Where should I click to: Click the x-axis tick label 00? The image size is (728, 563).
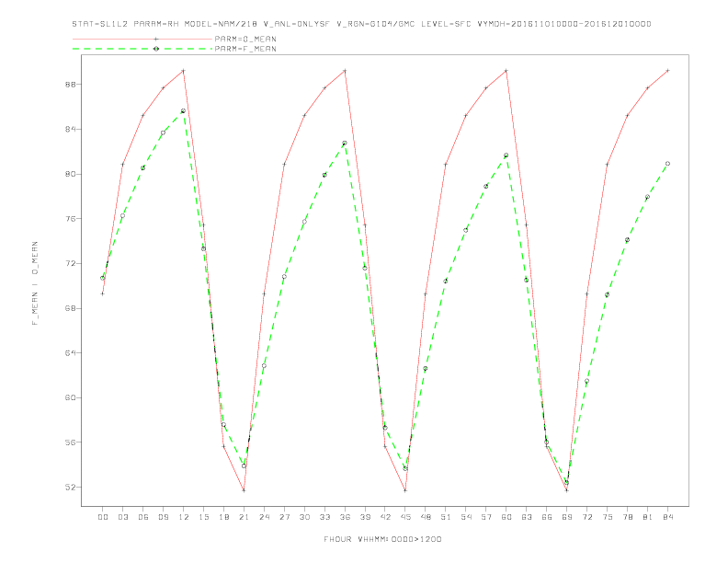click(x=103, y=517)
